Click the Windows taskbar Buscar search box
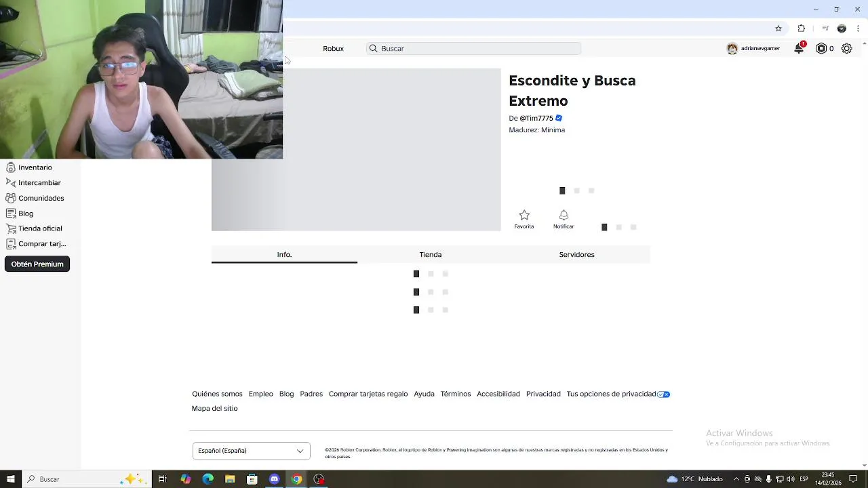 click(86, 479)
